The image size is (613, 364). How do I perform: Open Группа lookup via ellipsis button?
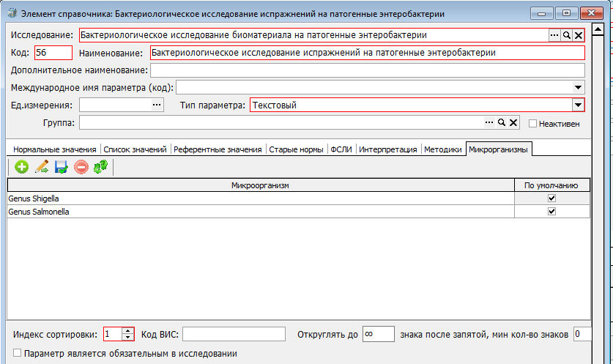[489, 123]
